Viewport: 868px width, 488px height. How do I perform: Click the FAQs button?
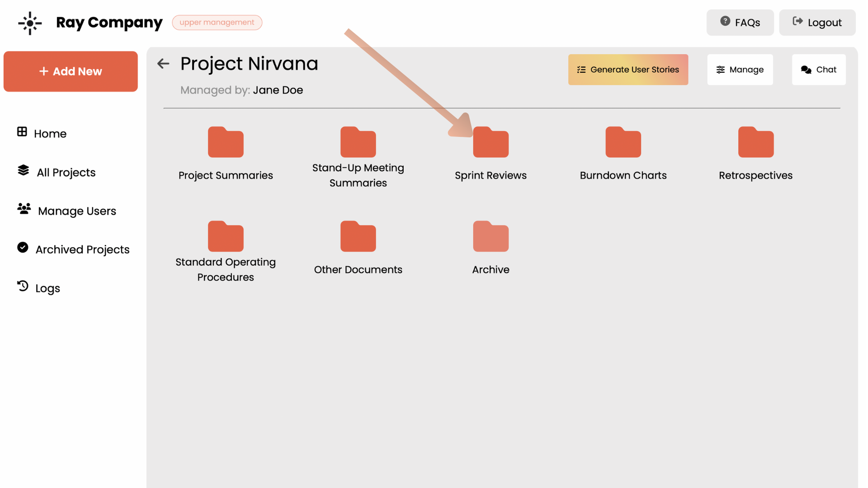click(740, 23)
